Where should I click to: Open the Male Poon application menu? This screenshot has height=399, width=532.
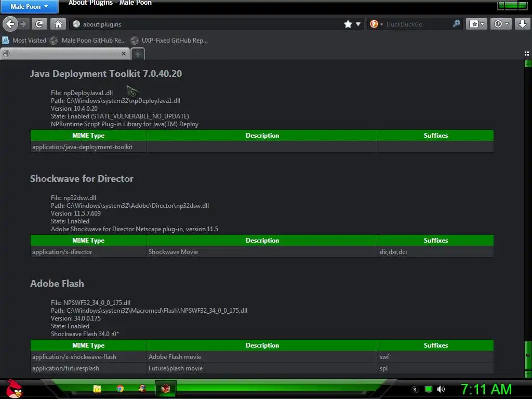coord(29,6)
